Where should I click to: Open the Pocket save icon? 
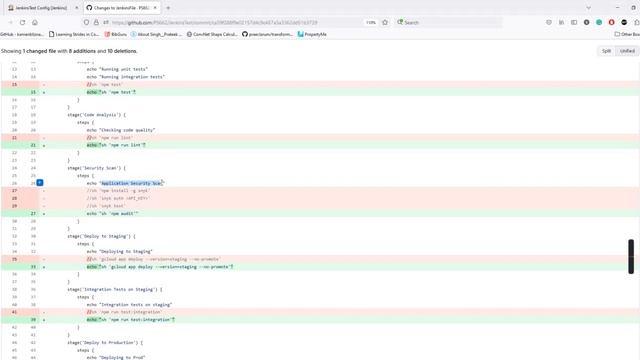click(549, 22)
